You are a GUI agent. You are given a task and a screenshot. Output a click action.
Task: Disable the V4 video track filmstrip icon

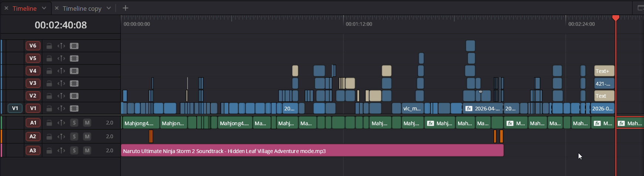pos(74,71)
